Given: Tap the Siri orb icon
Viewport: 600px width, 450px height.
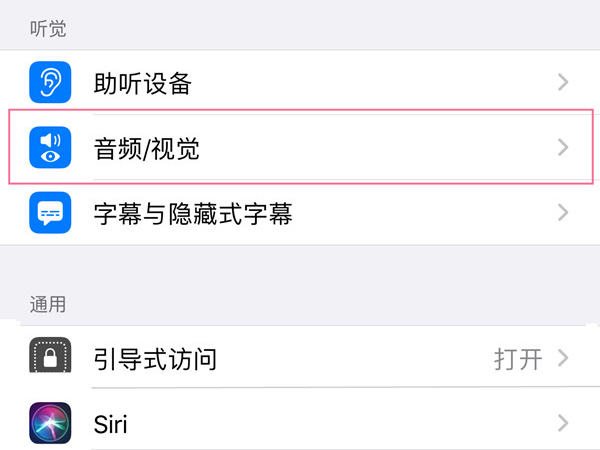Looking at the screenshot, I should click(50, 423).
